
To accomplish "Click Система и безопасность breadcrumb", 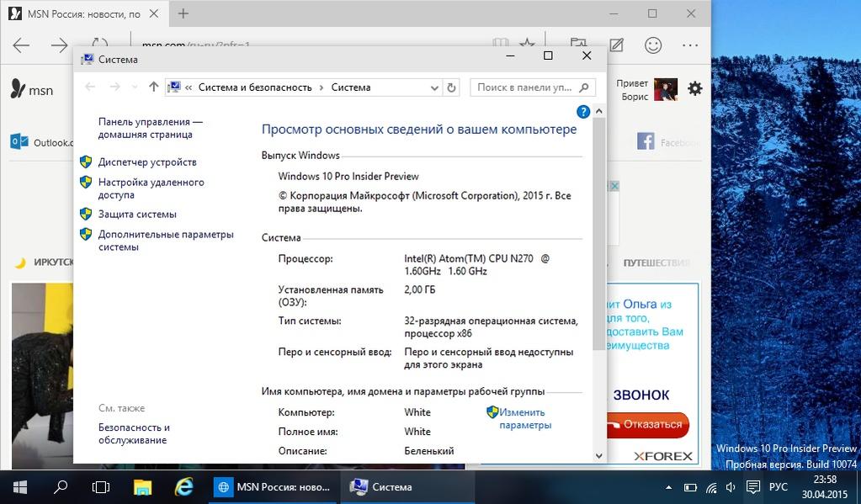I will (255, 88).
